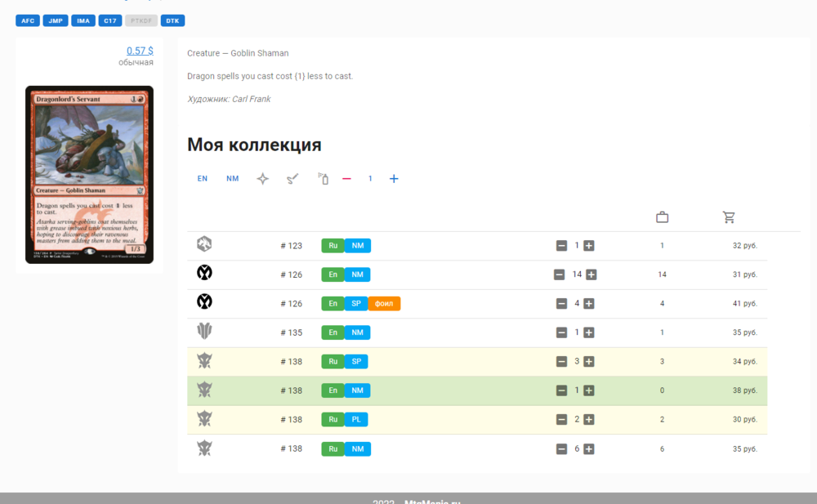
Task: Click the shopping cart column icon
Action: [730, 217]
